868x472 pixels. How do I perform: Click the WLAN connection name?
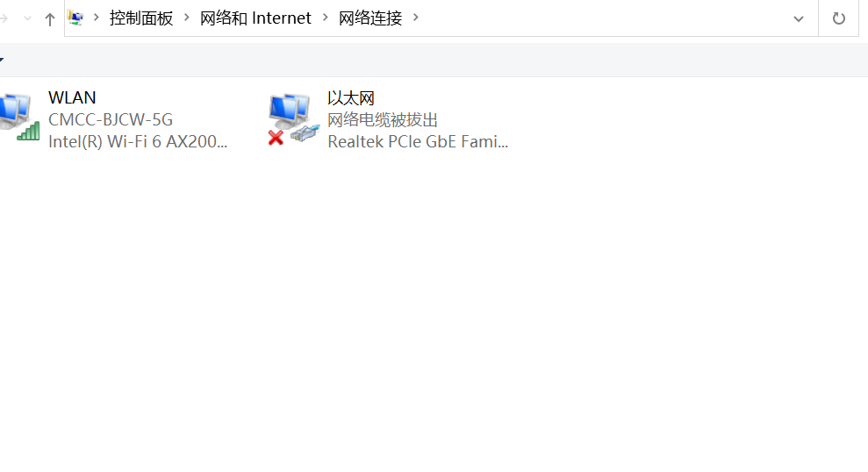[x=72, y=98]
